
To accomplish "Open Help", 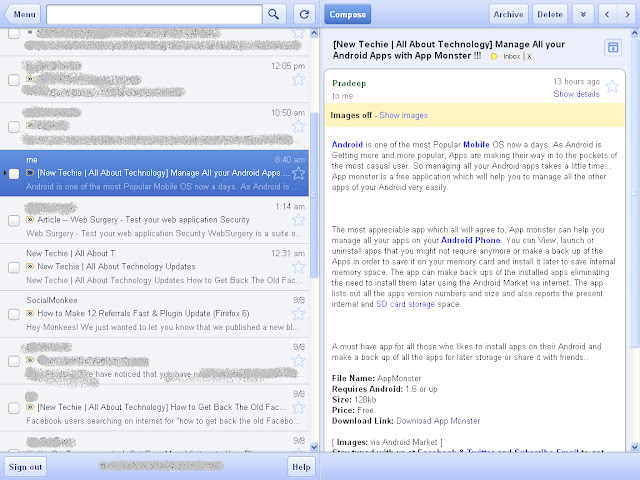I will click(x=301, y=467).
